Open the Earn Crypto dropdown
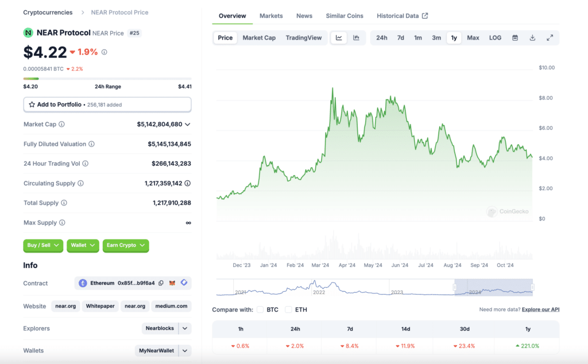Viewport: 588px width, 364px height. (126, 245)
